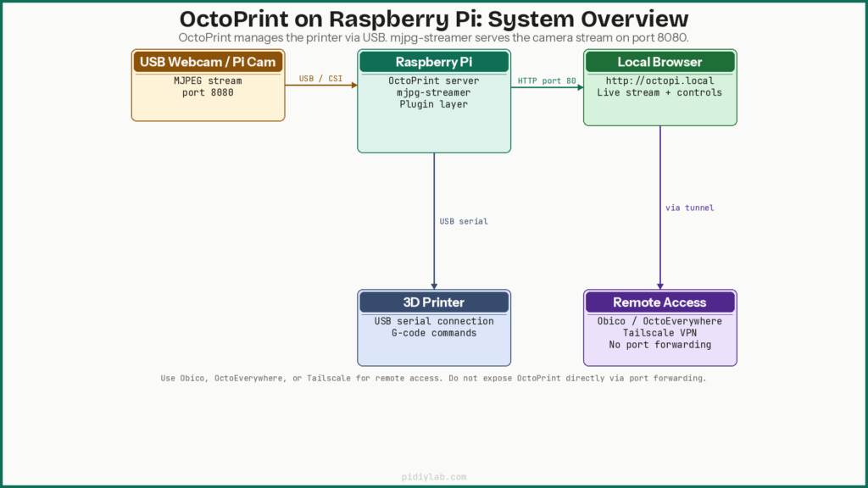
Task: Click 'Tailscale VPN' text
Action: point(659,333)
